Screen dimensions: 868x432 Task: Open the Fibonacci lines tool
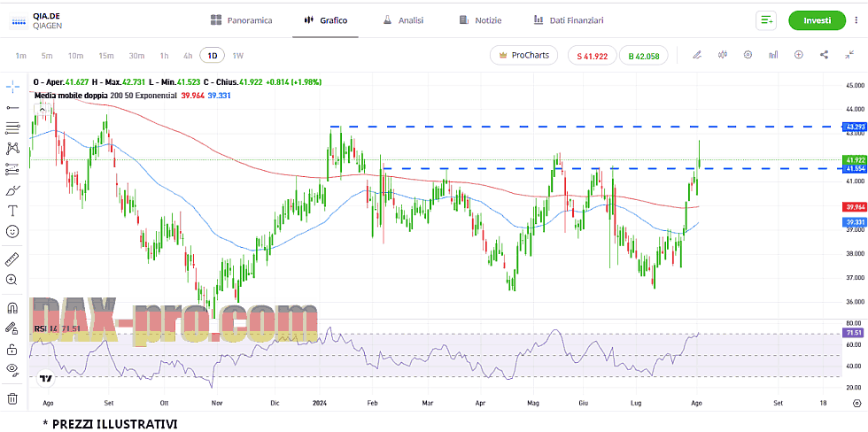coord(12,128)
